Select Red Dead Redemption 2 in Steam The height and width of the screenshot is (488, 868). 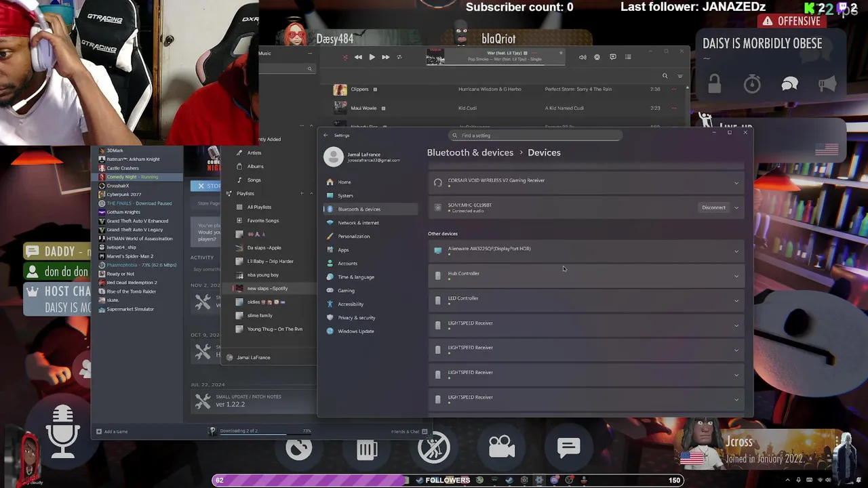click(x=132, y=282)
